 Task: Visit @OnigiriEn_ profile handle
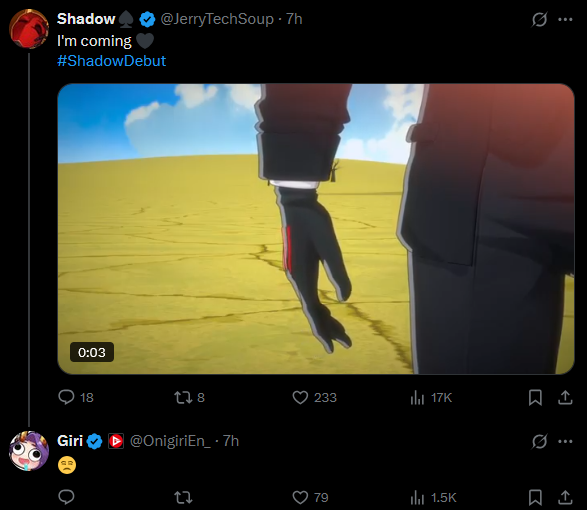coord(170,441)
